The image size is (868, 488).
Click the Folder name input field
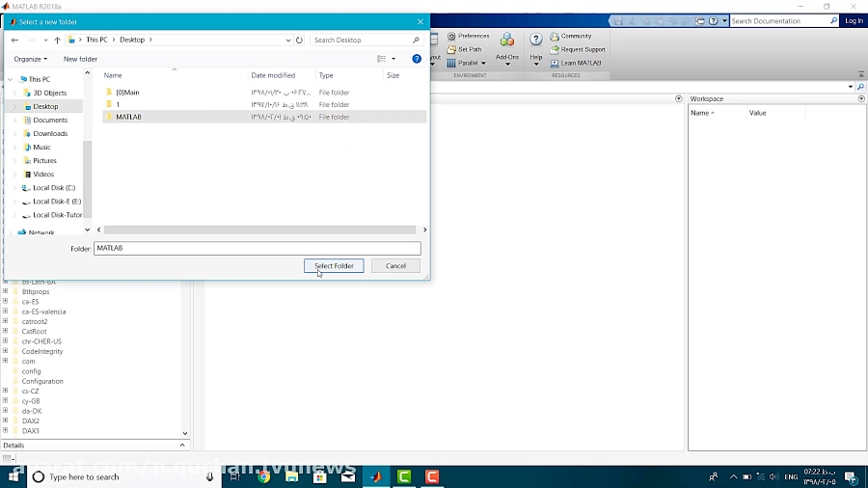258,249
